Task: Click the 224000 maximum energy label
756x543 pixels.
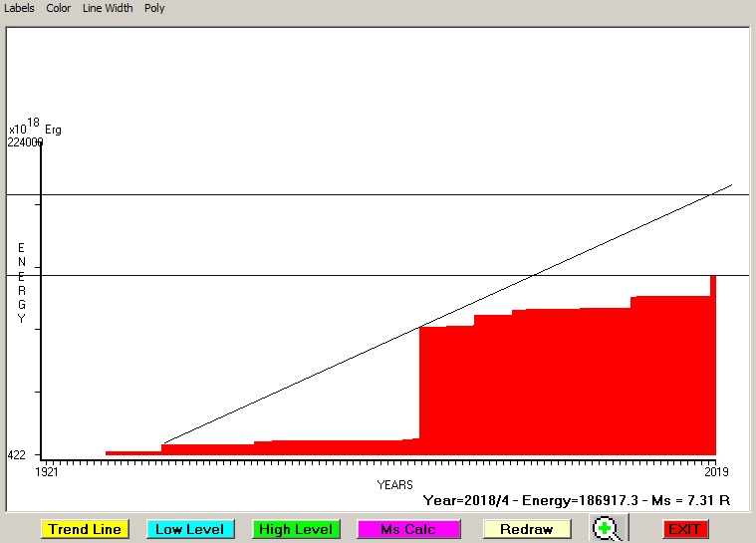Action: click(25, 142)
